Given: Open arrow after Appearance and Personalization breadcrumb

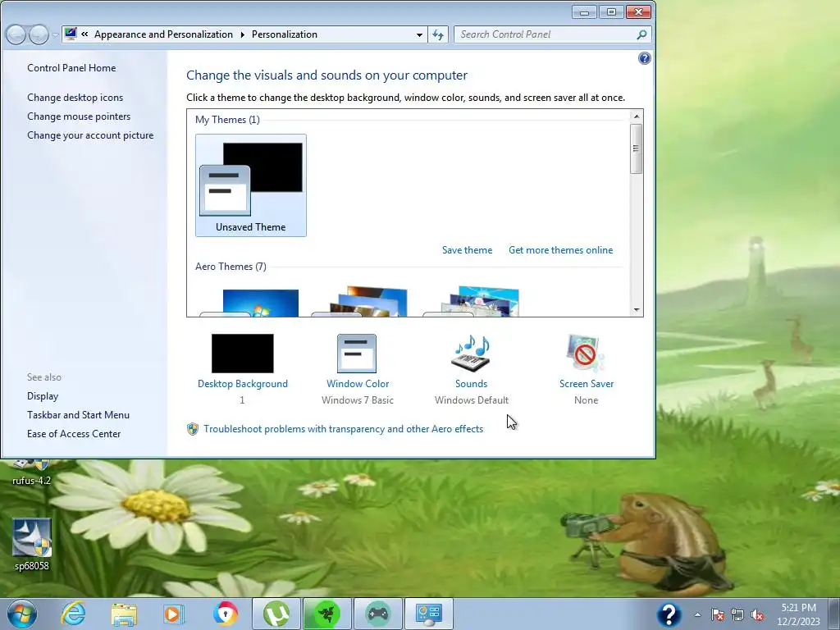Looking at the screenshot, I should [242, 34].
